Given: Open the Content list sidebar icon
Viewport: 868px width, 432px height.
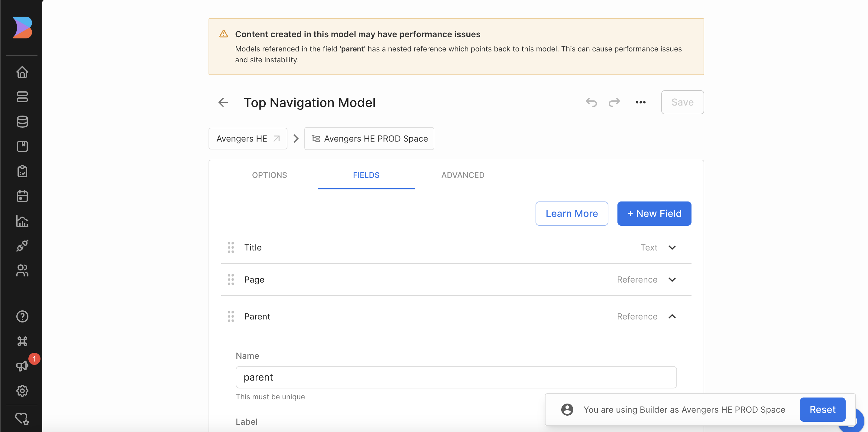Looking at the screenshot, I should click(x=22, y=97).
